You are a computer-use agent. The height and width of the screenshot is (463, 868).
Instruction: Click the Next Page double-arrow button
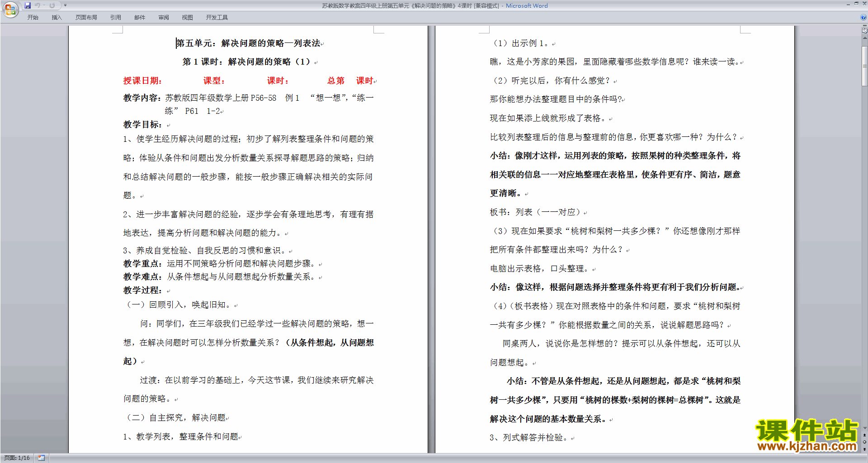pyautogui.click(x=864, y=449)
